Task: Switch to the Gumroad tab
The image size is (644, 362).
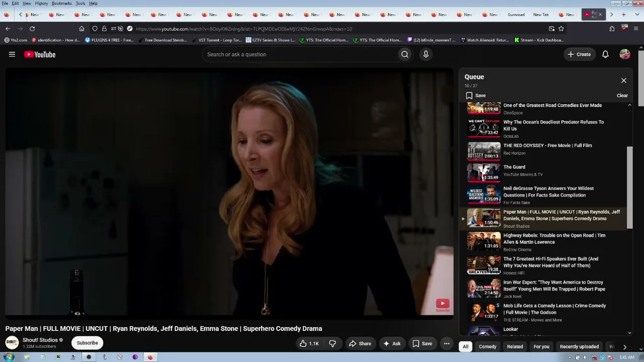Action: [x=516, y=15]
